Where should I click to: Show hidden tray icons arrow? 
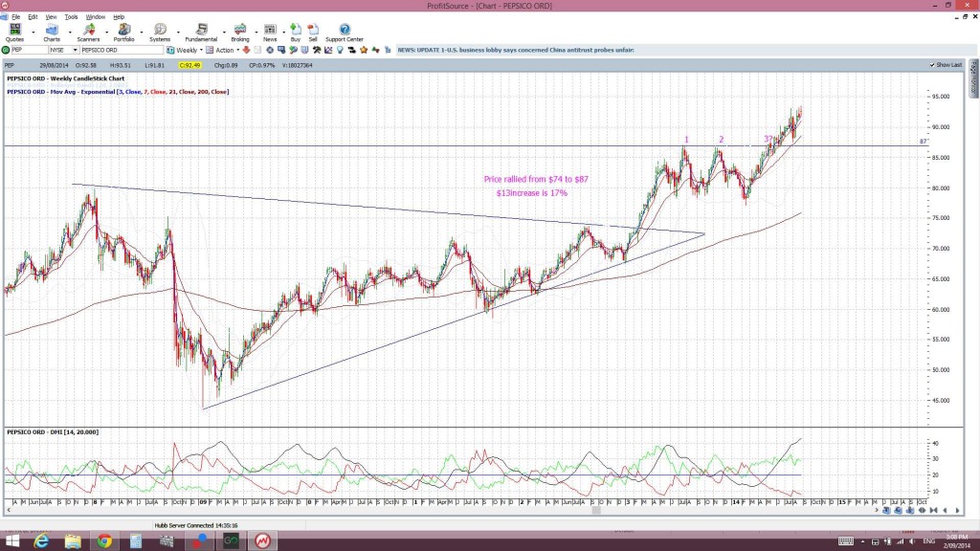[x=862, y=541]
